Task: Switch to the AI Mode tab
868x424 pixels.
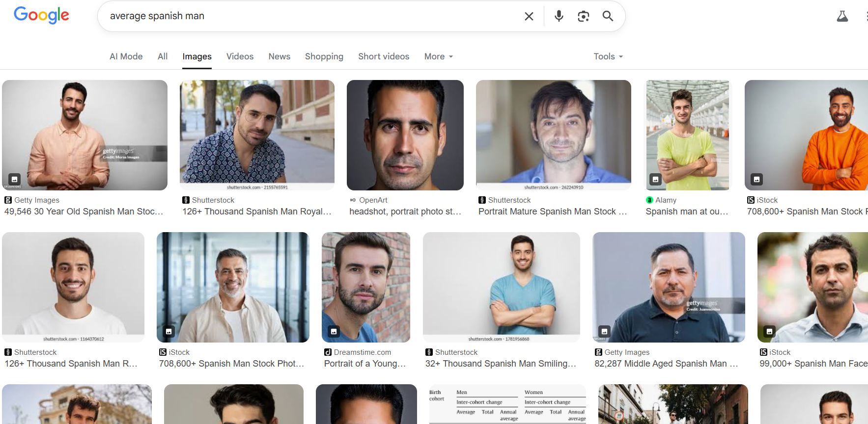Action: click(126, 56)
